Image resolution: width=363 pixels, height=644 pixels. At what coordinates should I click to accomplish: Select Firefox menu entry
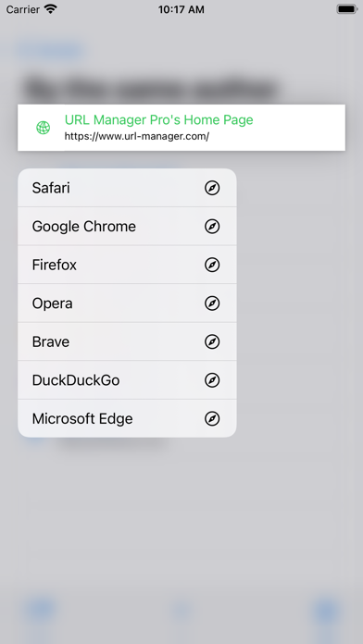(127, 265)
